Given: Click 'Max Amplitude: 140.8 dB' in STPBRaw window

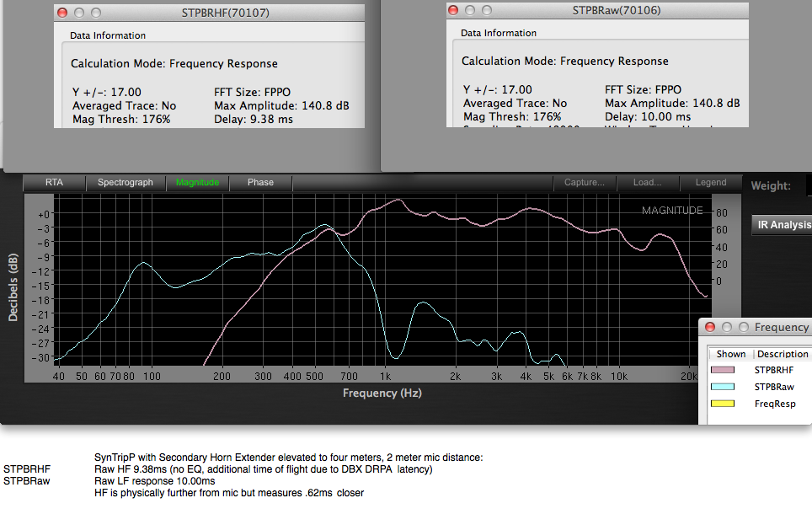Looking at the screenshot, I should [x=672, y=103].
